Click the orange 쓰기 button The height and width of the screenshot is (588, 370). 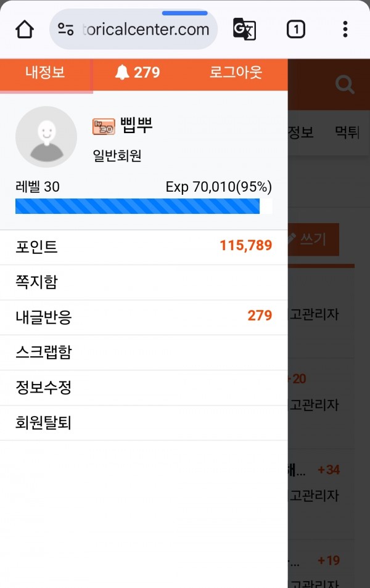pyautogui.click(x=313, y=240)
